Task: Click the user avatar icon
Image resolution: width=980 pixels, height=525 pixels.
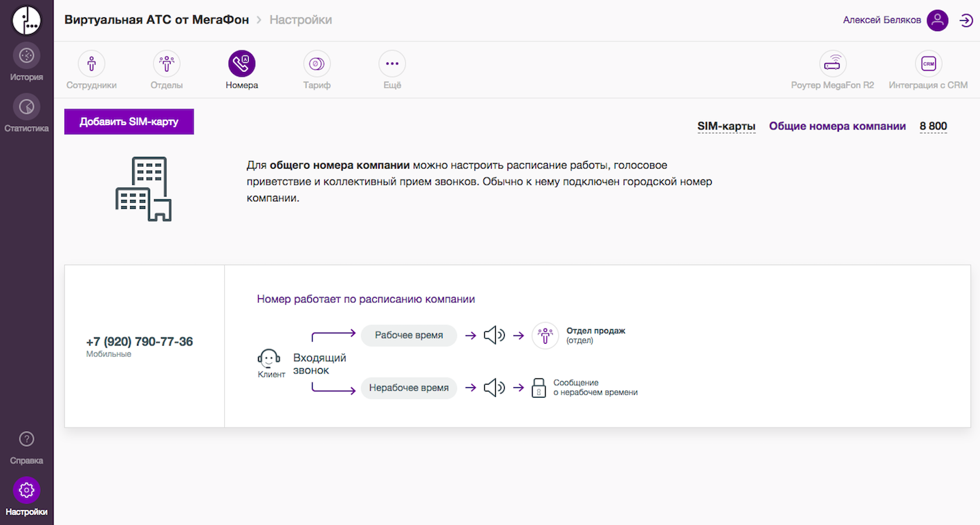Action: pyautogui.click(x=937, y=20)
